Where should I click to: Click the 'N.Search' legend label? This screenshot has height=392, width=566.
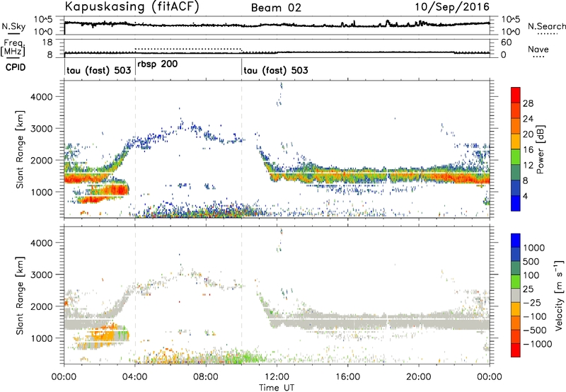546,26
